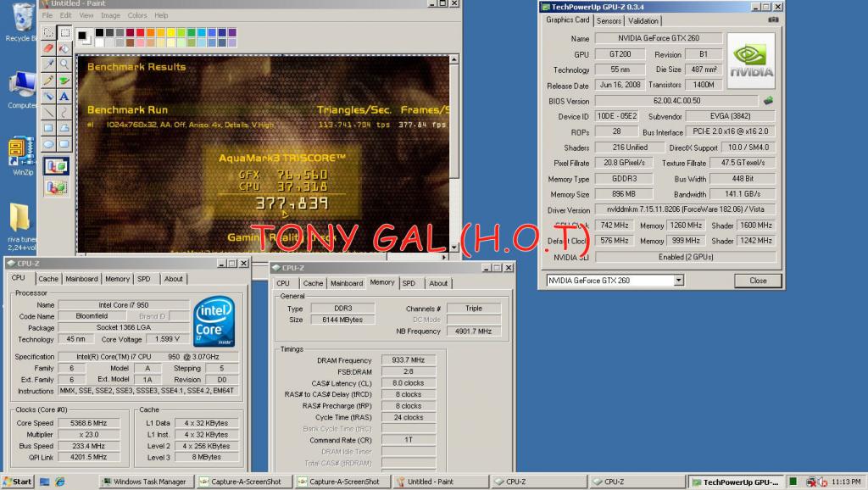This screenshot has width=868, height=490.
Task: Choose the rectangular Select tool in Paint
Action: click(x=64, y=33)
